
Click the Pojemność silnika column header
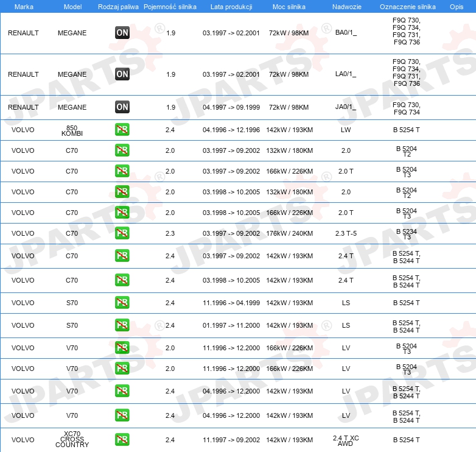click(x=170, y=7)
